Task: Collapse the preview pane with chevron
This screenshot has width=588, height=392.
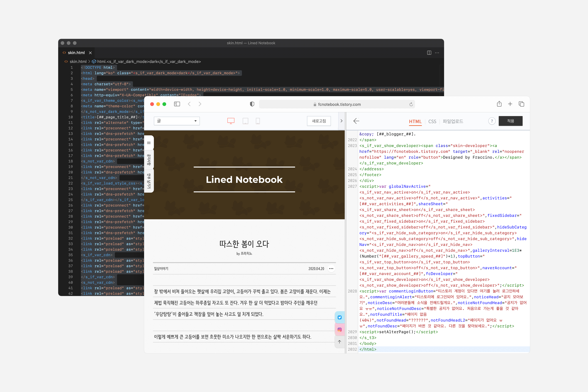Action: 341,121
